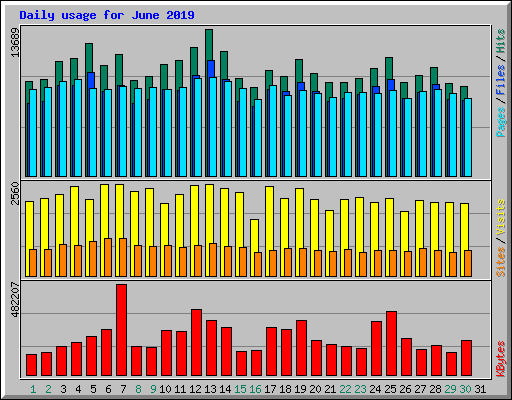Image resolution: width=512 pixels, height=400 pixels.
Task: Click the green Hits bar top for day 25
Action: [389, 68]
